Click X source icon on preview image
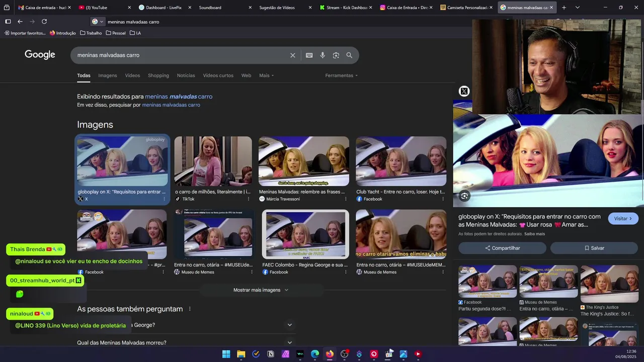 (x=464, y=91)
